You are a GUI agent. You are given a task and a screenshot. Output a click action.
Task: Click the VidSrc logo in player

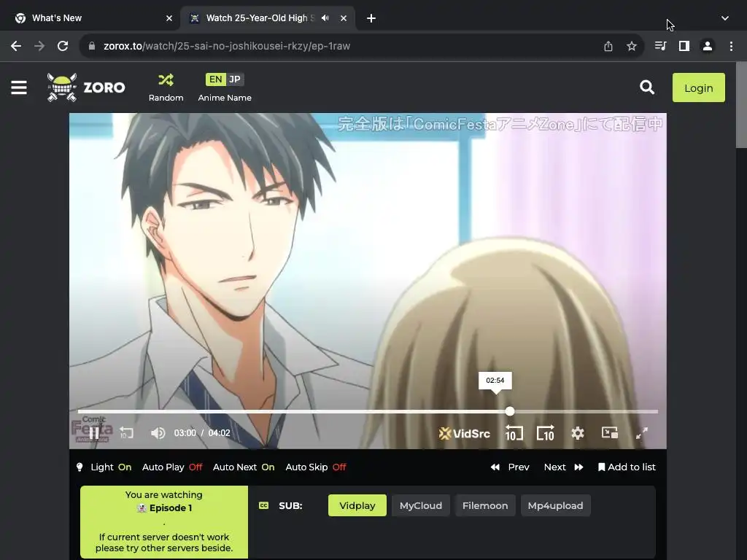pos(465,433)
